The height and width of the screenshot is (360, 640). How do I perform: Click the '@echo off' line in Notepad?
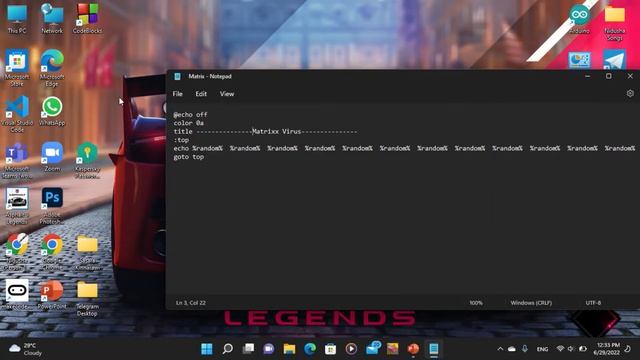(190, 115)
